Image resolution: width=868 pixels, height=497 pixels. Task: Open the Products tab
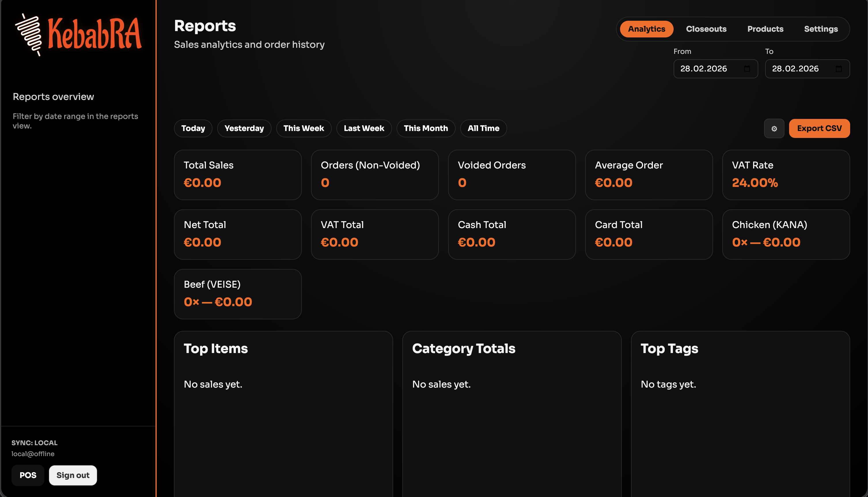coord(765,29)
